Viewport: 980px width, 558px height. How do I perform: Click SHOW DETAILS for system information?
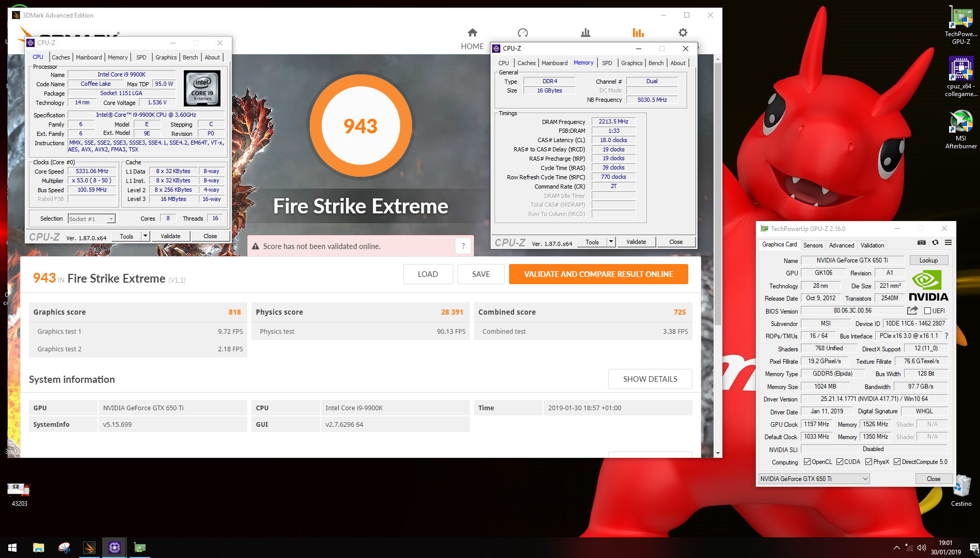650,379
